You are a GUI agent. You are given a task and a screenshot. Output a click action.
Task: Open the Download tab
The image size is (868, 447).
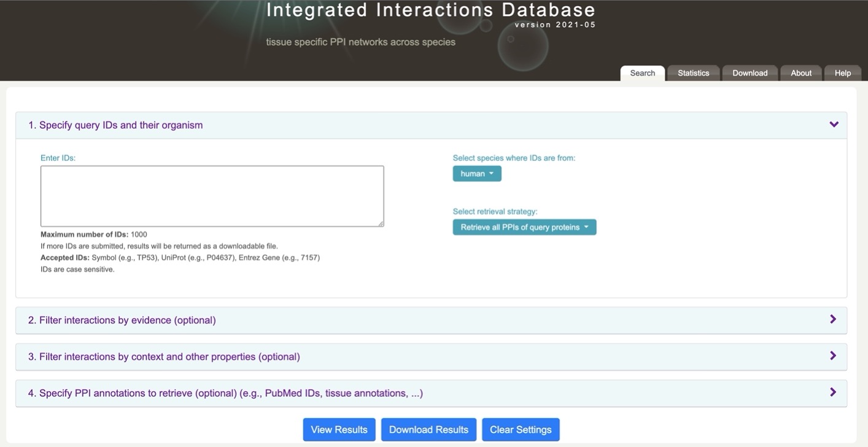[x=750, y=73]
